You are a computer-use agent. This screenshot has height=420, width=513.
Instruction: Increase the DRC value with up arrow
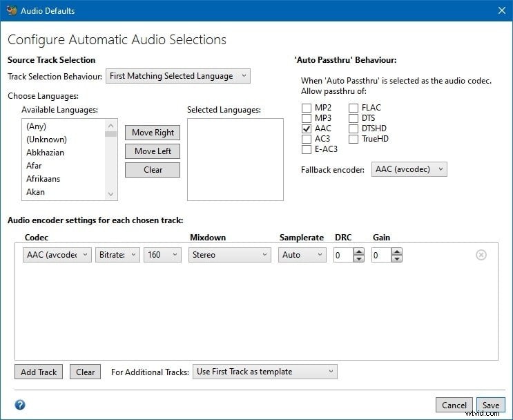tap(358, 251)
